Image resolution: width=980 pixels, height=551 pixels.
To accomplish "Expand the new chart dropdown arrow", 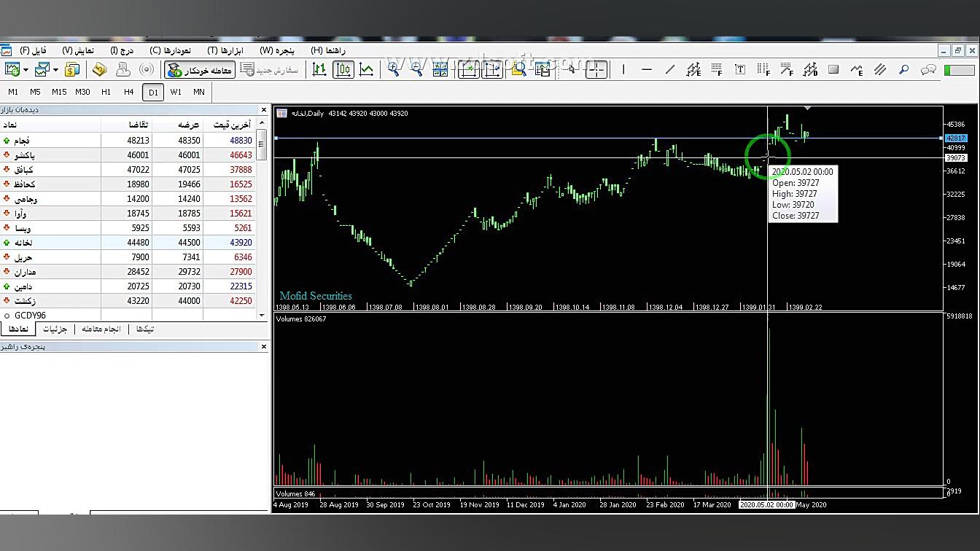I will 26,70.
